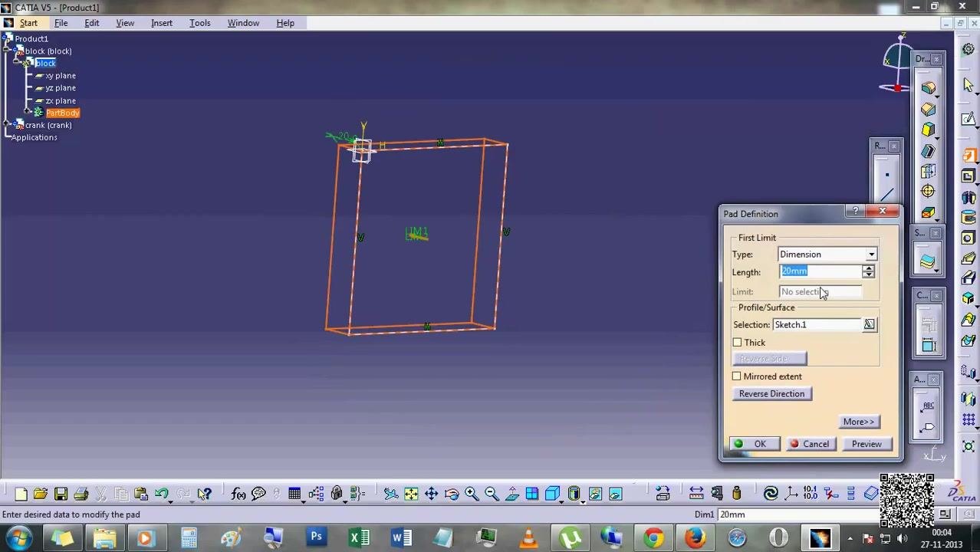Select xy plane in the tree
The image size is (980, 552).
coord(61,76)
